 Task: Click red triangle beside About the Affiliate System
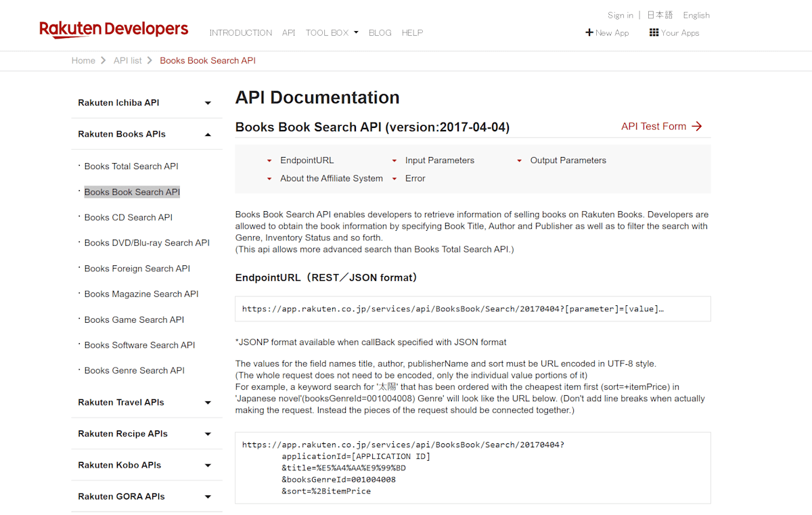pyautogui.click(x=269, y=179)
